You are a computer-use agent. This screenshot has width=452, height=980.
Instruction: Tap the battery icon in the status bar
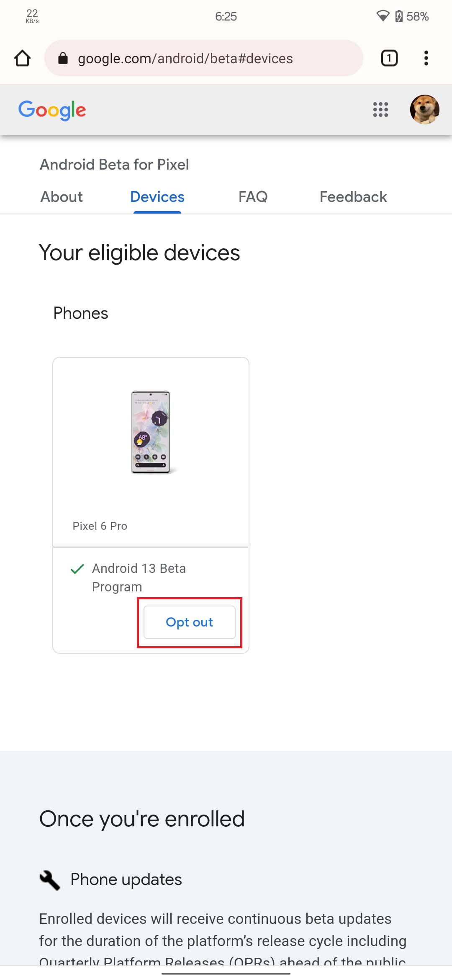click(x=399, y=16)
